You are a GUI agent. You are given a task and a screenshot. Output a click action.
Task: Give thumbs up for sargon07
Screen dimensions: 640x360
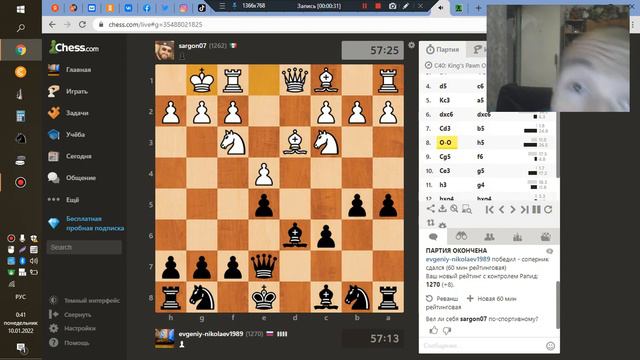click(433, 330)
